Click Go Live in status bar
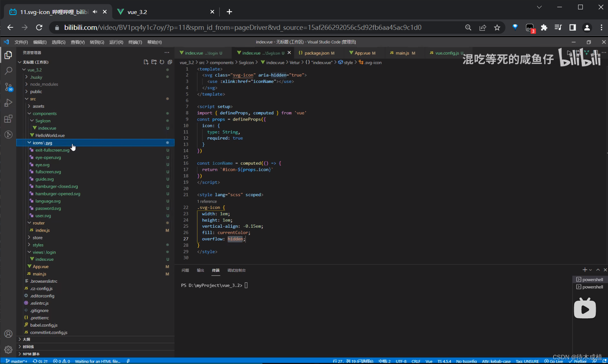 pyautogui.click(x=554, y=361)
